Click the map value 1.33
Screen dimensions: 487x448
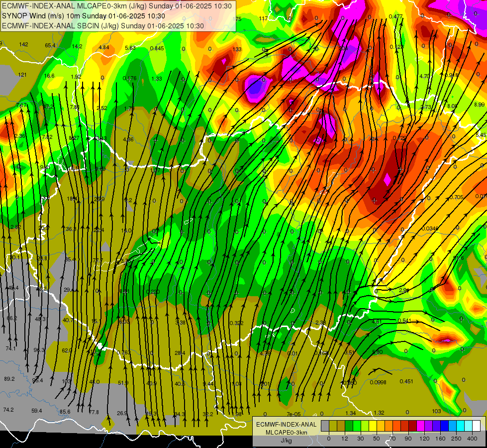tap(157, 79)
